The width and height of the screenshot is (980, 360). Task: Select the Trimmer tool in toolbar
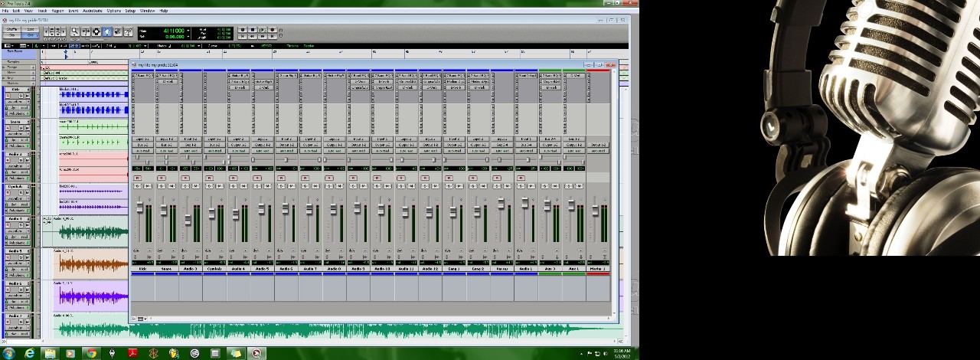(86, 31)
